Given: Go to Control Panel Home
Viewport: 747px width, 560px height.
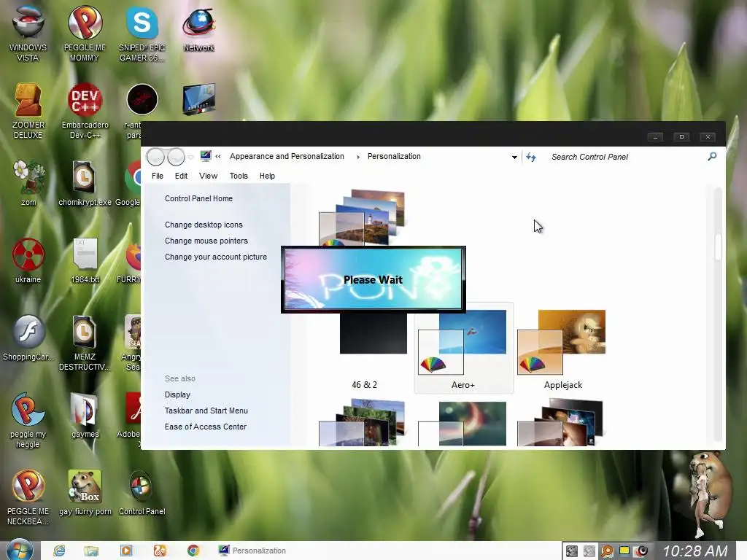Looking at the screenshot, I should (x=198, y=198).
